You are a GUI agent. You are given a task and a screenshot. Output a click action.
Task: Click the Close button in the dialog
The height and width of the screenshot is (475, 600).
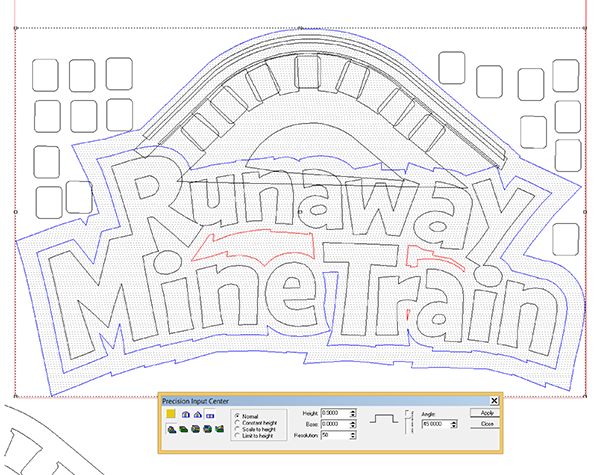tap(485, 424)
